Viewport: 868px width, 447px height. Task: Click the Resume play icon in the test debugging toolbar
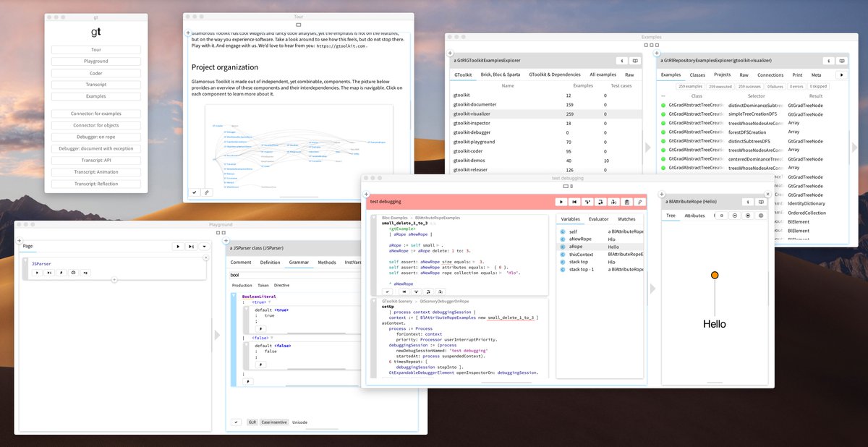tap(561, 202)
